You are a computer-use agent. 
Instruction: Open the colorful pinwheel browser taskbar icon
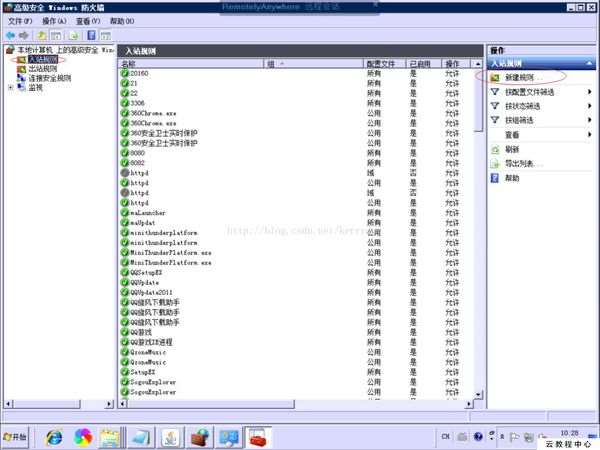click(x=83, y=437)
